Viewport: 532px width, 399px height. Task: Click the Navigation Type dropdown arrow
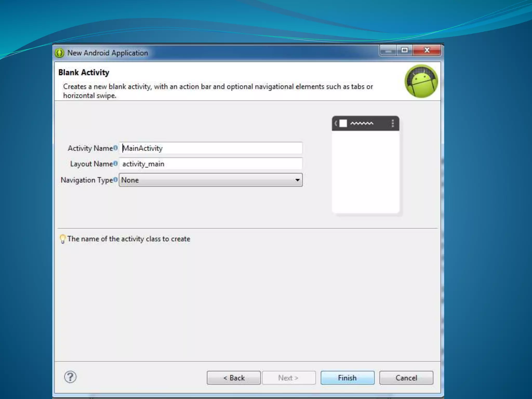point(297,180)
